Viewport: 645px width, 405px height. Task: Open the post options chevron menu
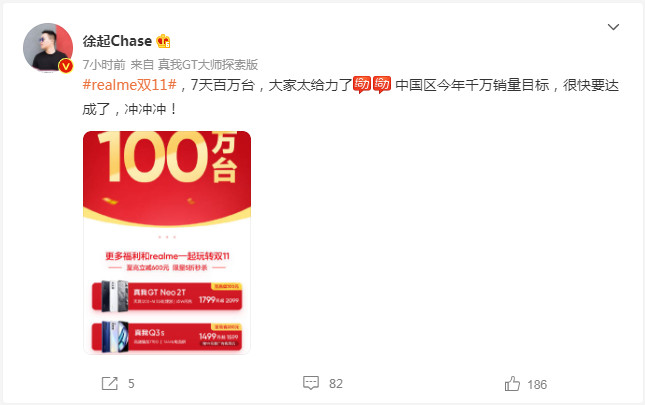tap(613, 27)
